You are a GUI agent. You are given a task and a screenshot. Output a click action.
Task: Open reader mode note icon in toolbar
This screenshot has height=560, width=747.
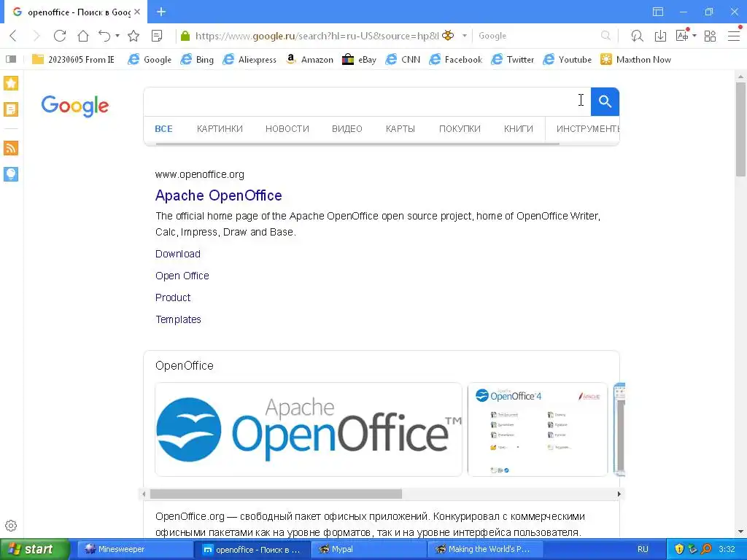pos(157,36)
